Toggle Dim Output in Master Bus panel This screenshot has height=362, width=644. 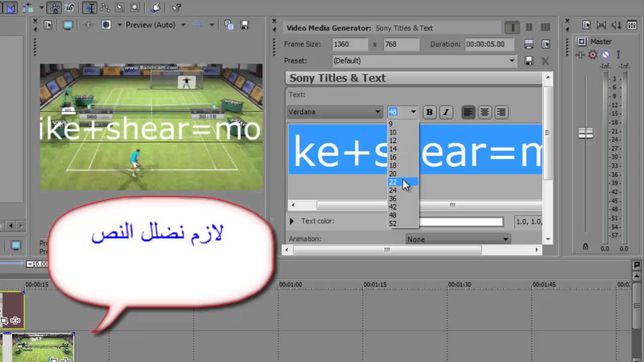(x=616, y=24)
